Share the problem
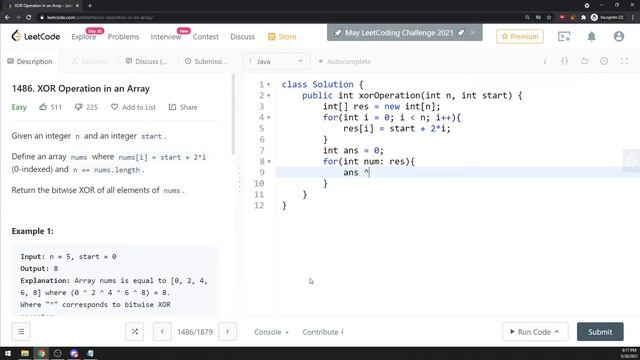Viewport: 640px width, 360px height. coord(183,107)
